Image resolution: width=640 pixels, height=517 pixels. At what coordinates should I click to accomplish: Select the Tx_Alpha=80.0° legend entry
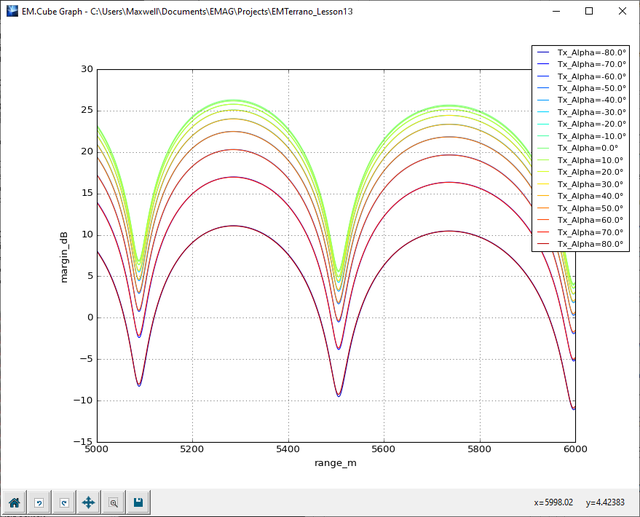pos(590,244)
